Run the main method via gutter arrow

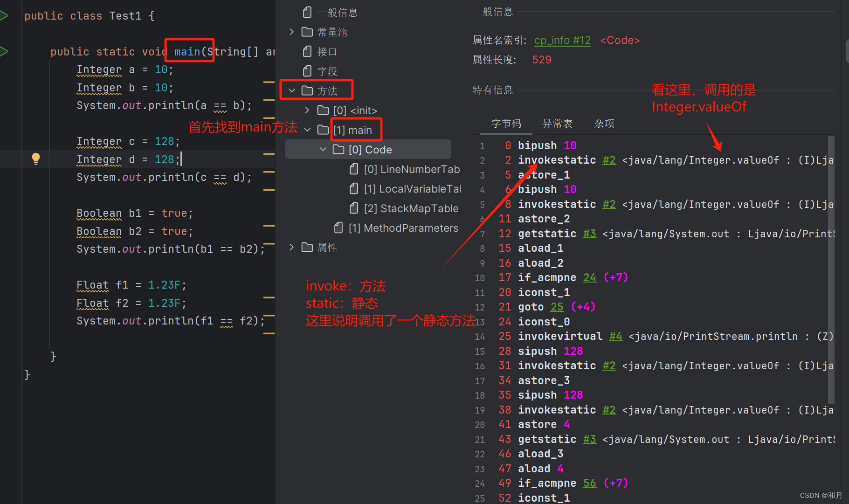(x=5, y=51)
